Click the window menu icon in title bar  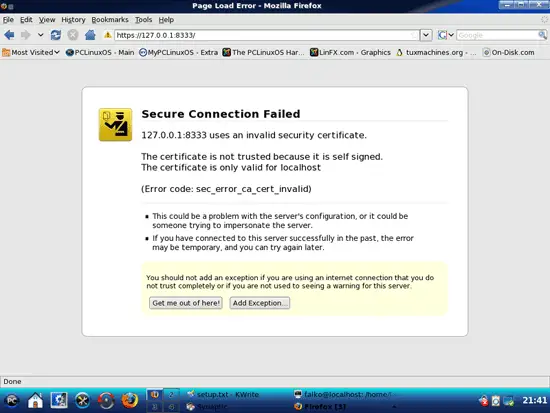tap(3, 6)
